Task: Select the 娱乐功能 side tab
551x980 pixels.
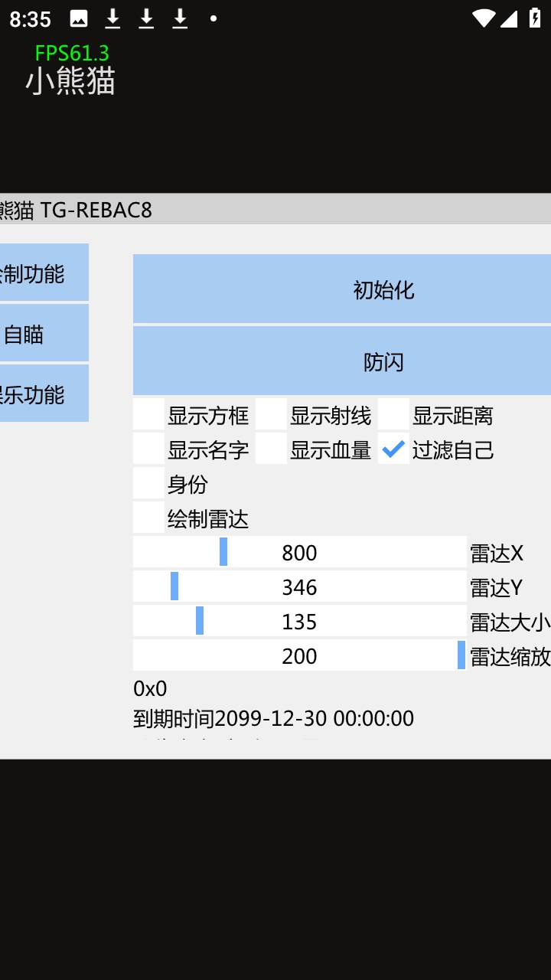Action: point(43,394)
